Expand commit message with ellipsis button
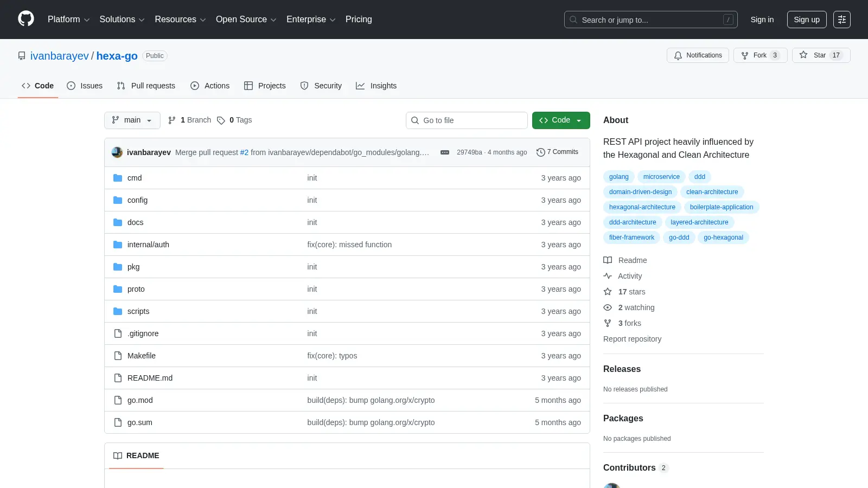Viewport: 868px width, 488px height. pyautogui.click(x=445, y=152)
